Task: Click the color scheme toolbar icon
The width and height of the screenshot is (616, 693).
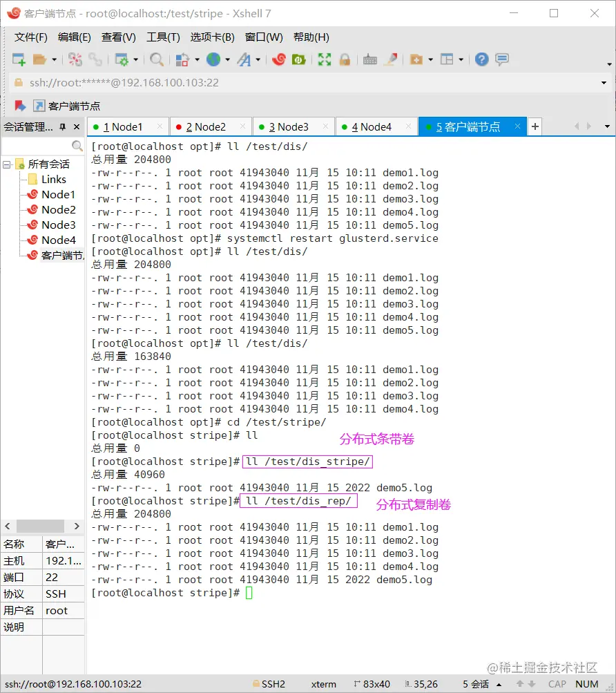Action: click(182, 59)
